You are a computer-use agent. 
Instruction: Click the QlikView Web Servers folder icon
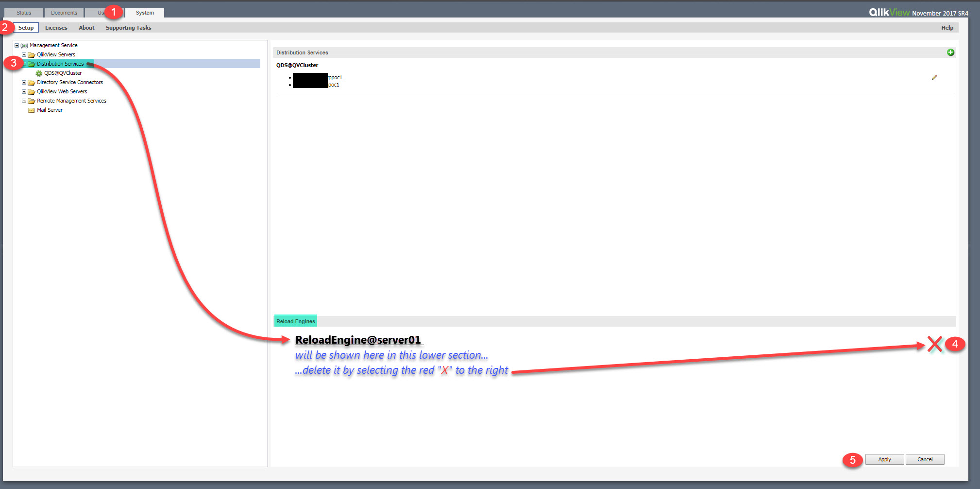[32, 92]
